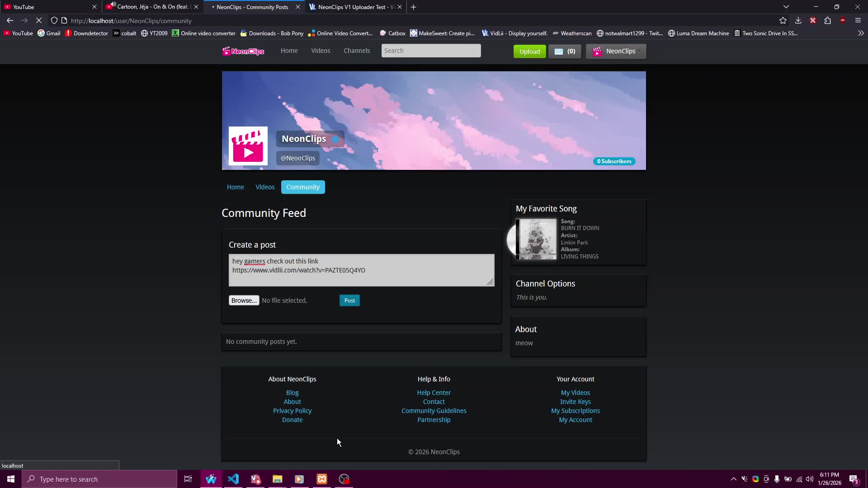Launch OBS Studio from the taskbar
This screenshot has width=868, height=488.
tap(344, 479)
